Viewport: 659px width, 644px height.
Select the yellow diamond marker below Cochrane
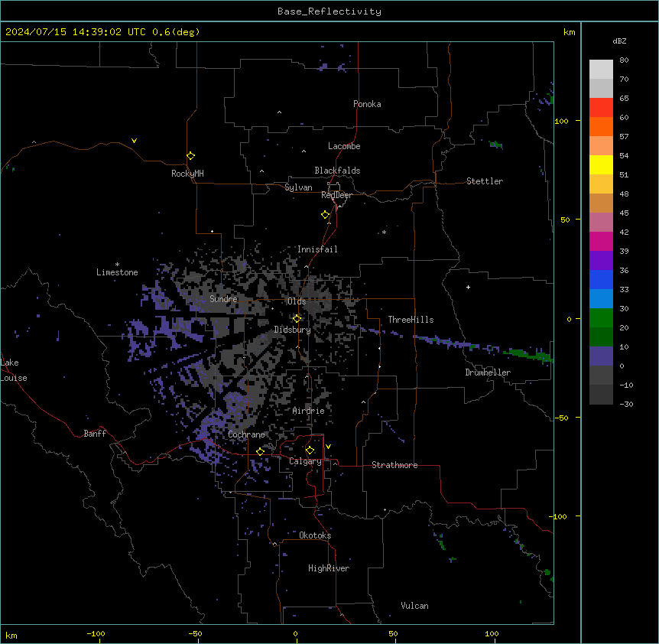[260, 451]
